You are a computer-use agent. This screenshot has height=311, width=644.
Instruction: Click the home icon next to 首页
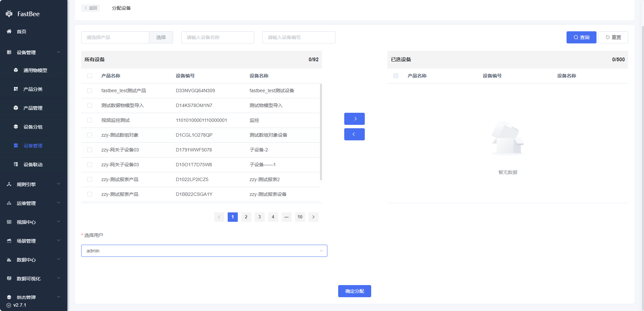[9, 32]
